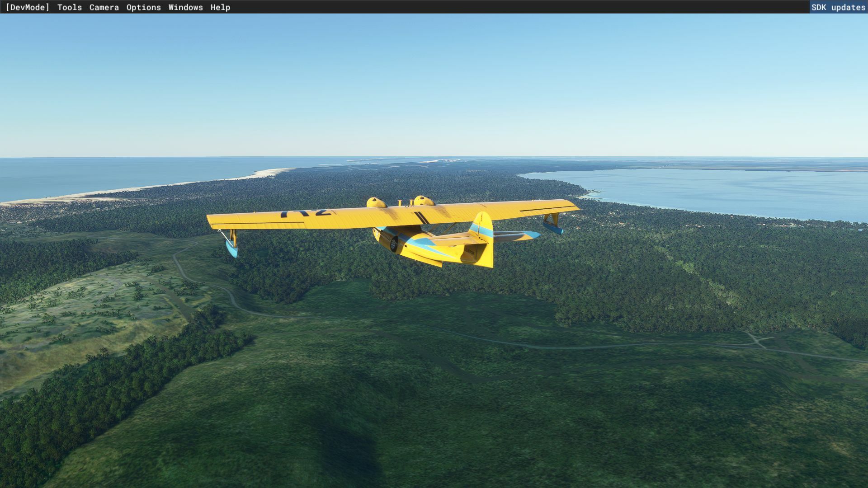Open the DevMode menu

click(x=27, y=7)
